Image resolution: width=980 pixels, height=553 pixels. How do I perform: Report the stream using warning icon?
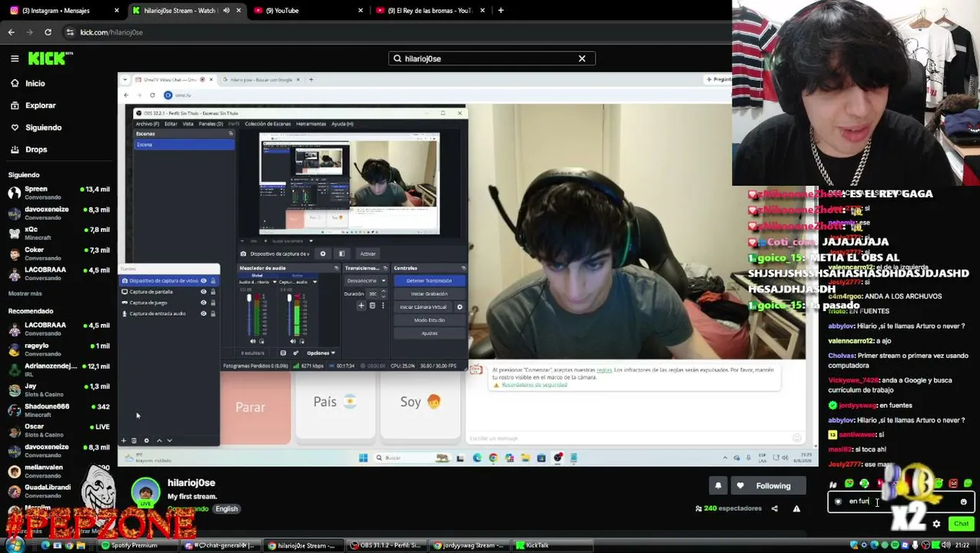[x=796, y=508]
